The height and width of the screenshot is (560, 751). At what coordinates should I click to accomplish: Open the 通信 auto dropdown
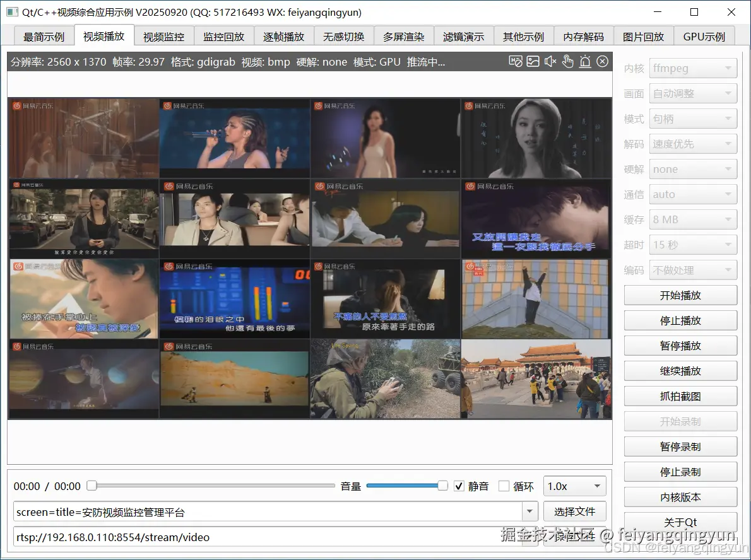[x=693, y=194]
